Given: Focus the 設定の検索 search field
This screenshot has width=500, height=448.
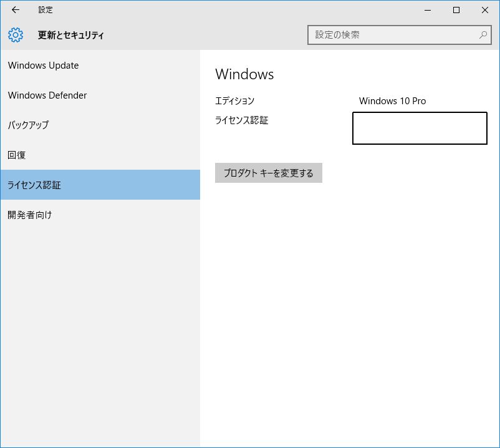Looking at the screenshot, I should click(x=393, y=35).
